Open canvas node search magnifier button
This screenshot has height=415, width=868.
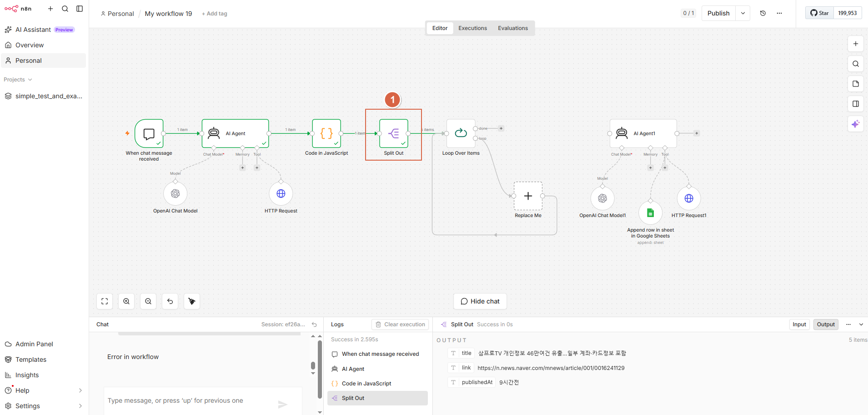click(856, 64)
